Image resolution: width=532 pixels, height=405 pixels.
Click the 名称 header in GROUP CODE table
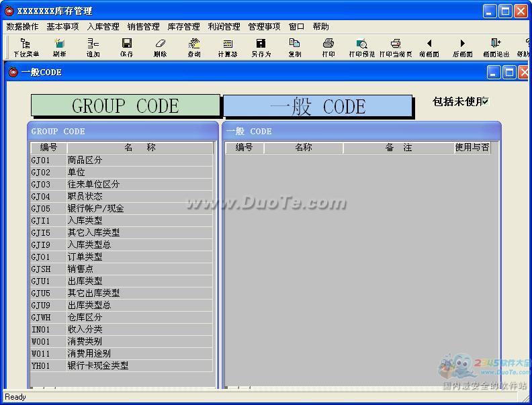tap(140, 147)
